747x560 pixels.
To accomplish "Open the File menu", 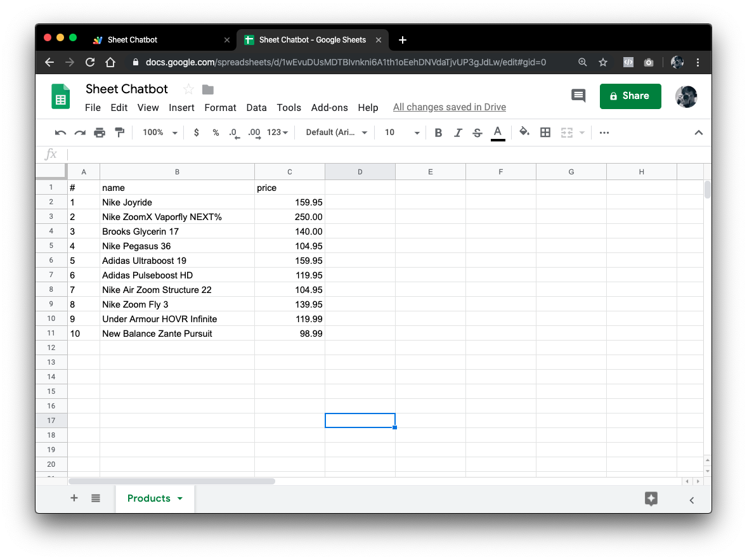I will coord(93,108).
